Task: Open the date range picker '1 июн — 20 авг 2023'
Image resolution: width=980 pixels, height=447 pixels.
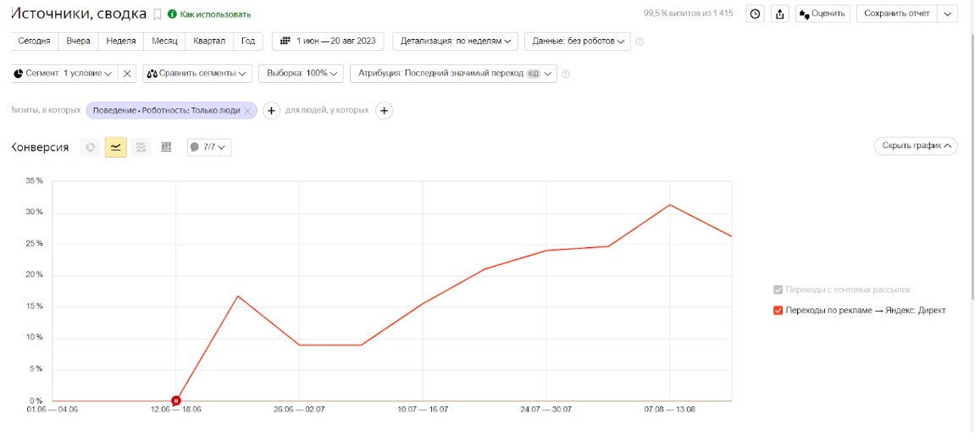Action: pyautogui.click(x=328, y=41)
